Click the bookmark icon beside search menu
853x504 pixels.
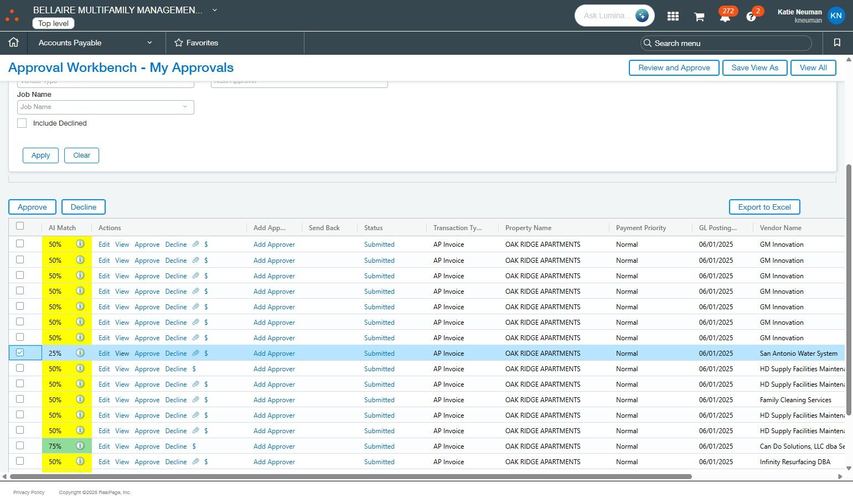(837, 43)
